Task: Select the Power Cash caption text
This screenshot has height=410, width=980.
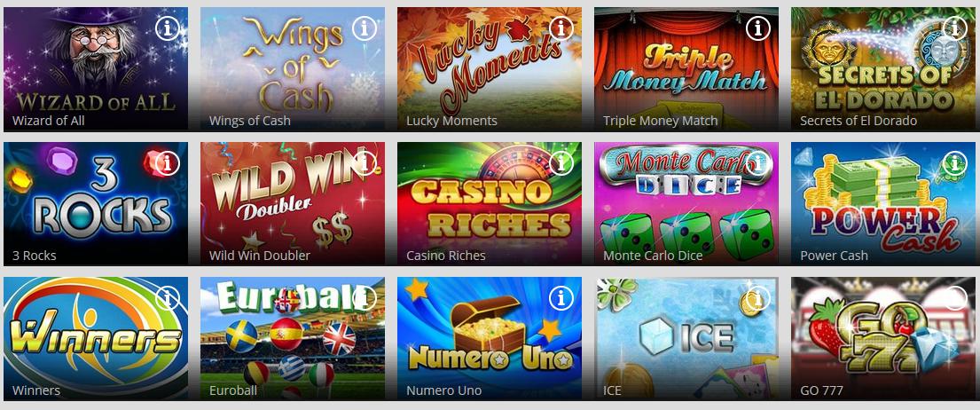Action: [x=834, y=256]
